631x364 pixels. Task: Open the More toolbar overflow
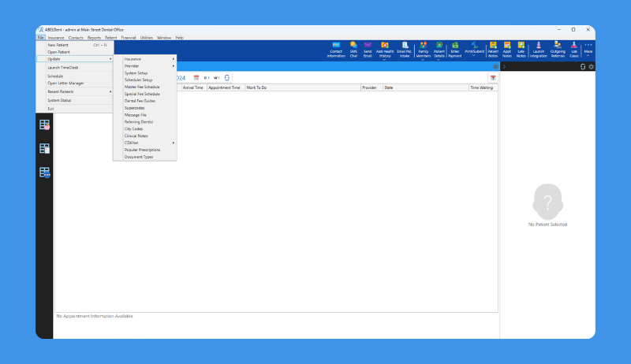pos(588,49)
